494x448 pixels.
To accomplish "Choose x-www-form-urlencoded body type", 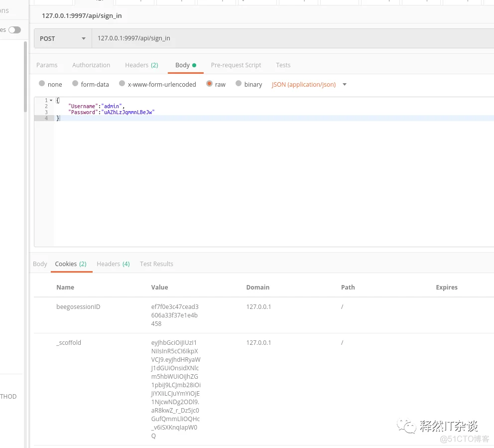I will (122, 84).
